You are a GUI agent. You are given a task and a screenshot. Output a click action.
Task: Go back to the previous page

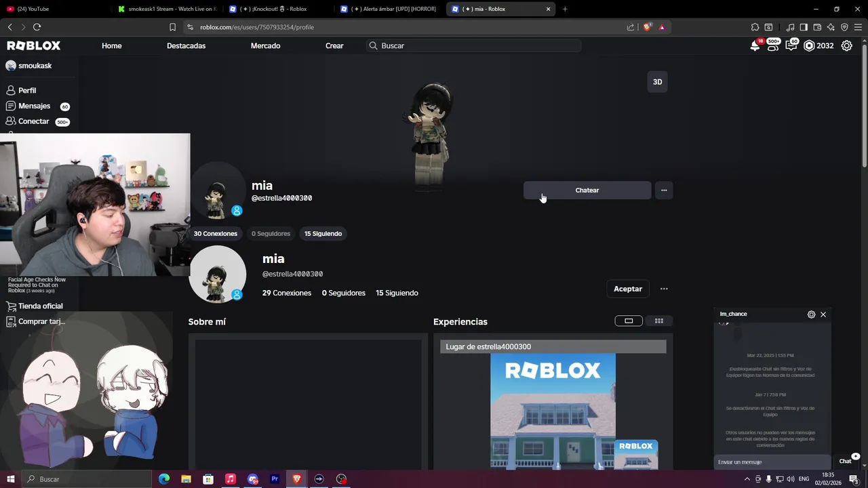[9, 27]
